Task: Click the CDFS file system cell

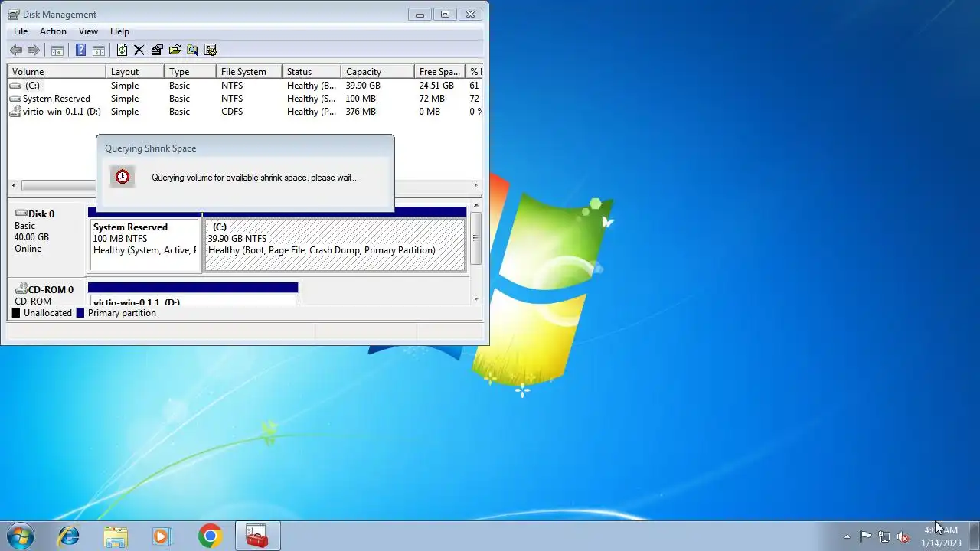Action: point(232,112)
